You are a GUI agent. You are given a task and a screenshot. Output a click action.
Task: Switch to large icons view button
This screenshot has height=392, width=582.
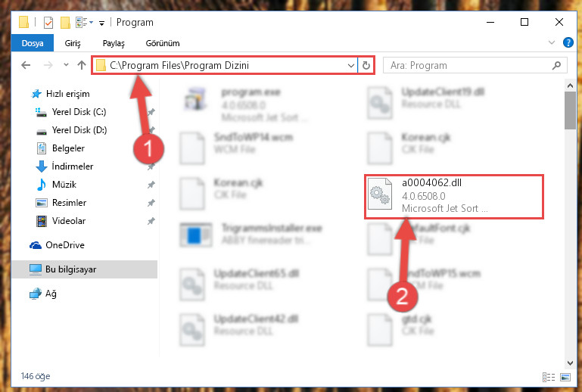(x=565, y=377)
